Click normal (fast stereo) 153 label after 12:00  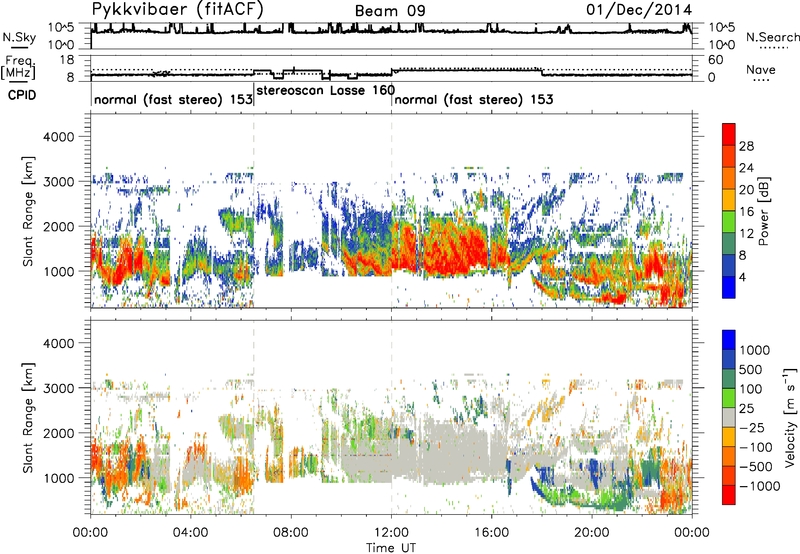tap(474, 99)
